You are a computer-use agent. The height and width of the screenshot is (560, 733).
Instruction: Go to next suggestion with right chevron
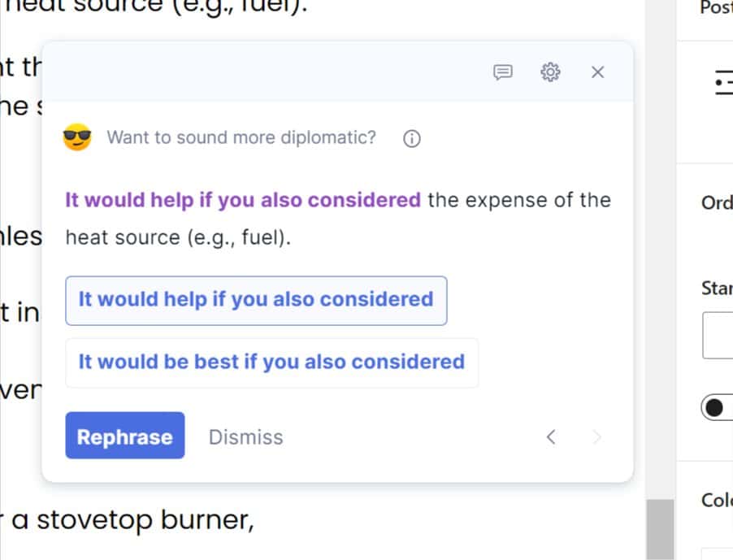click(596, 437)
